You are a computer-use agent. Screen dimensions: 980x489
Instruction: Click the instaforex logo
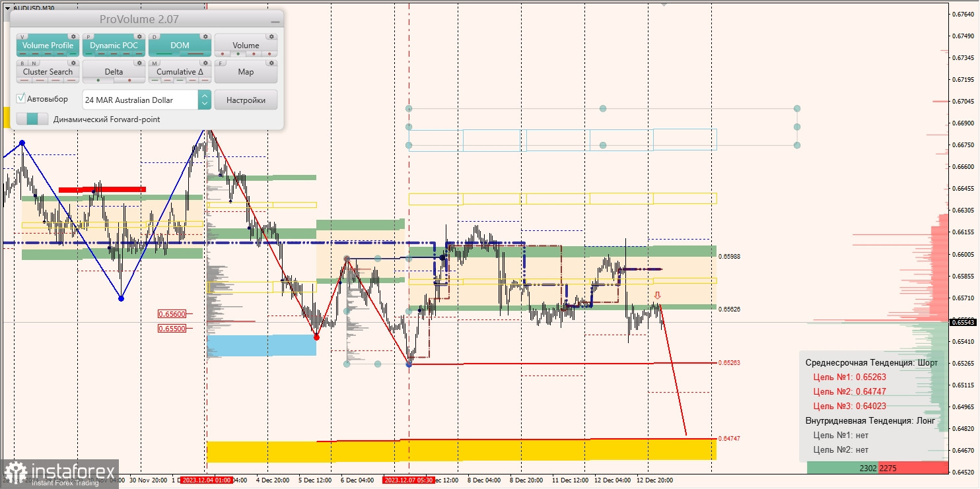point(60,474)
